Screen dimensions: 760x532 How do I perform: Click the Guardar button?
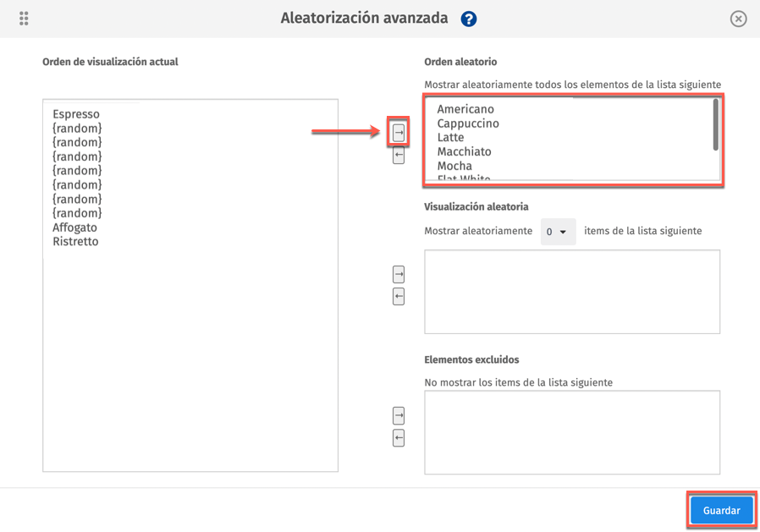720,510
